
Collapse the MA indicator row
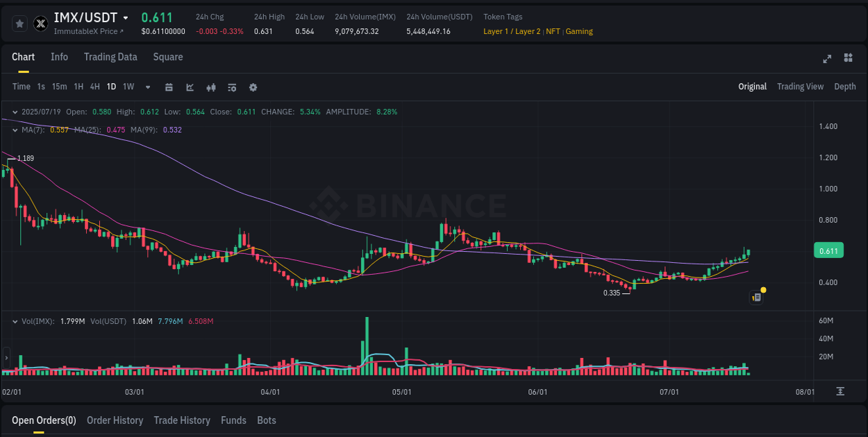[15, 129]
